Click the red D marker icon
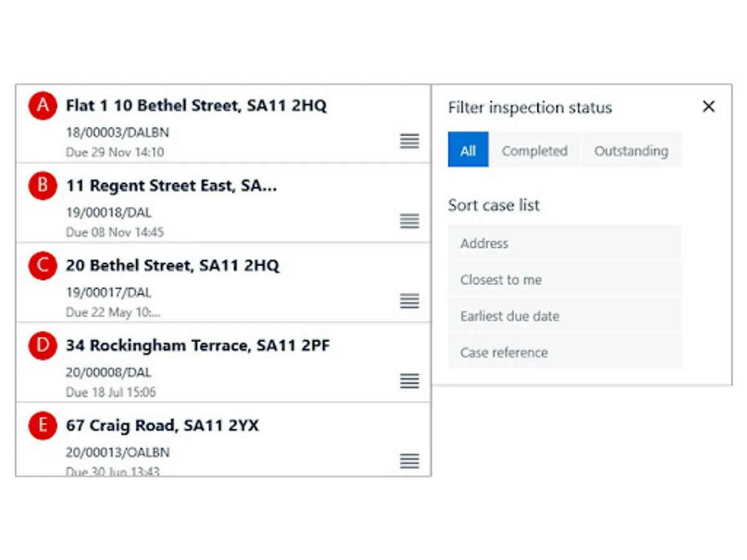 point(42,346)
